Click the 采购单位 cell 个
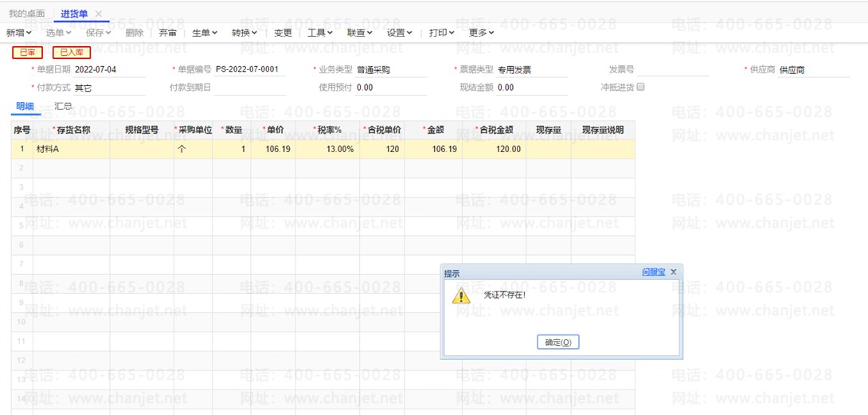868x415 pixels. coord(194,149)
